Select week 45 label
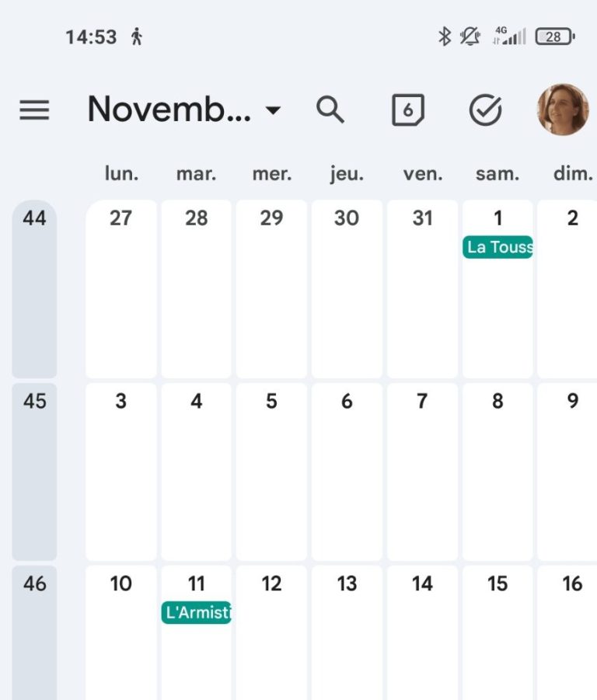Image resolution: width=597 pixels, height=700 pixels. coord(34,402)
